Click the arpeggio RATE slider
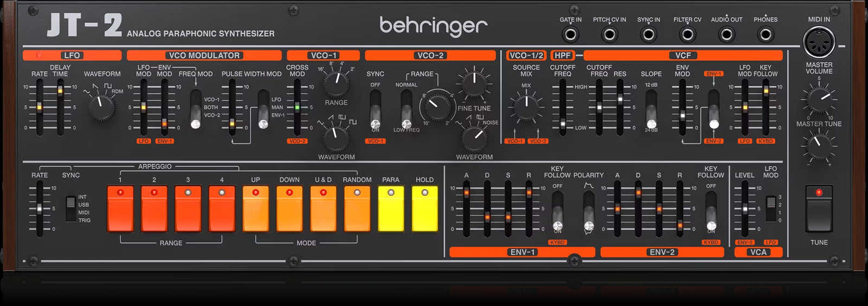 click(39, 209)
